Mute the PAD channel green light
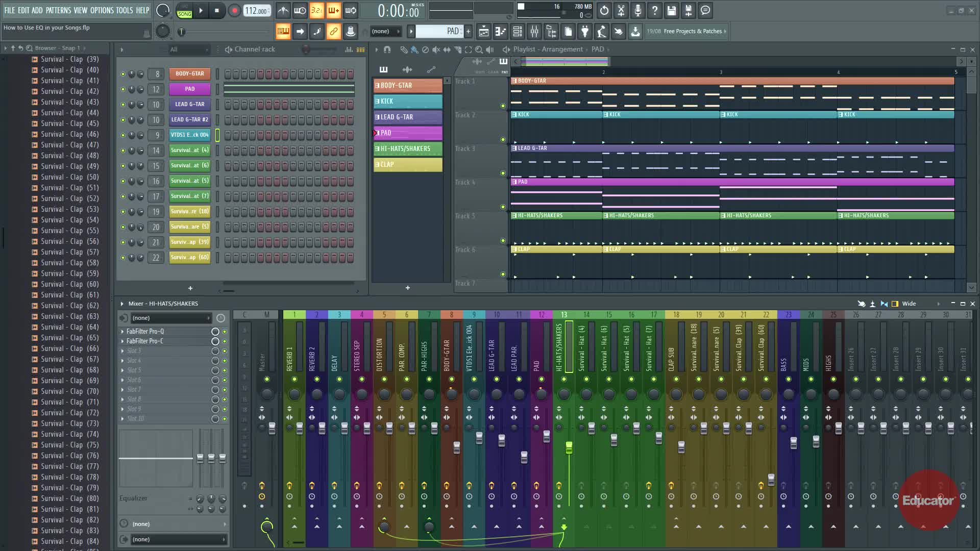 pos(122,89)
